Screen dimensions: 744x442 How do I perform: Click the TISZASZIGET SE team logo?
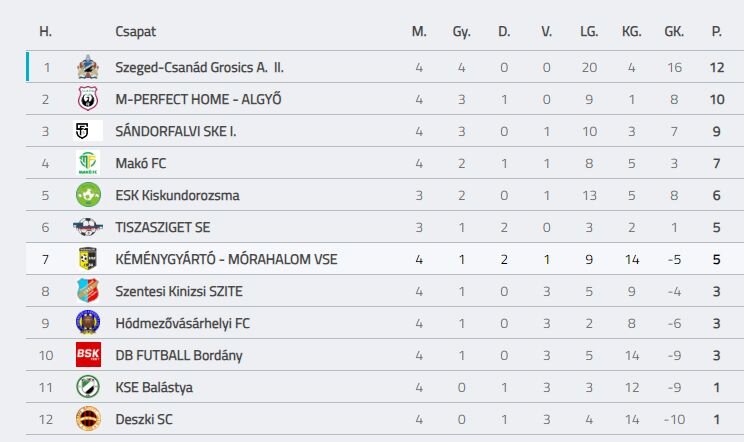(x=88, y=227)
